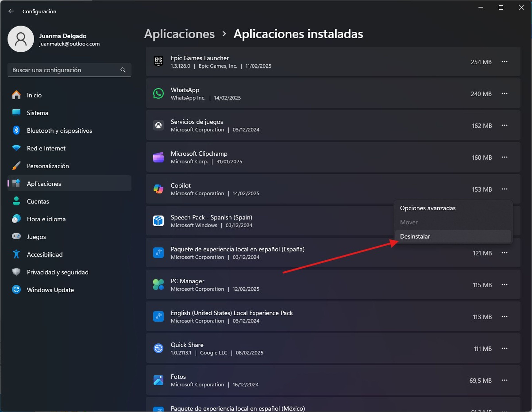Open more options for Microsoft Clipchamp
Image resolution: width=532 pixels, height=412 pixels.
(504, 157)
